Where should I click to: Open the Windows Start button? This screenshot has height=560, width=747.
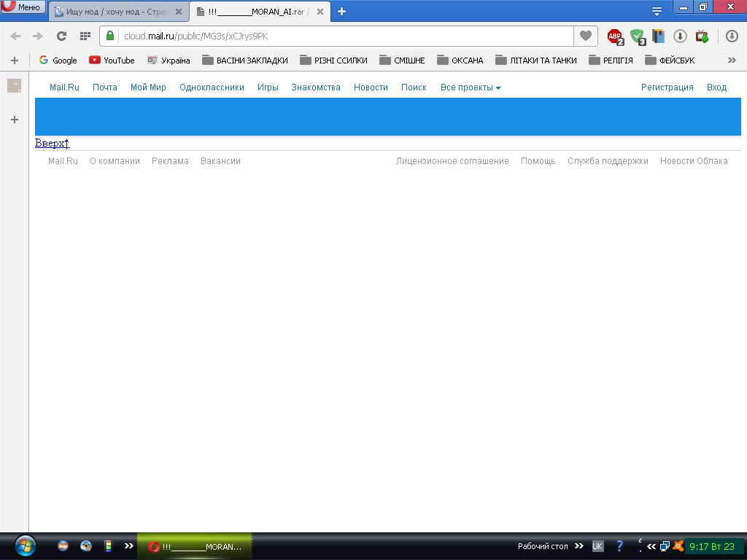[x=26, y=545]
